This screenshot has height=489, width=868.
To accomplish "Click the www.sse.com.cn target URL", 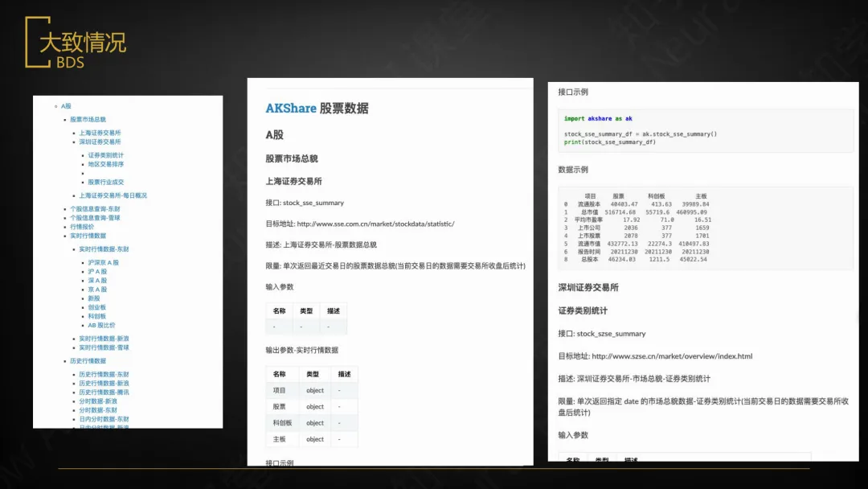I will (x=375, y=224).
